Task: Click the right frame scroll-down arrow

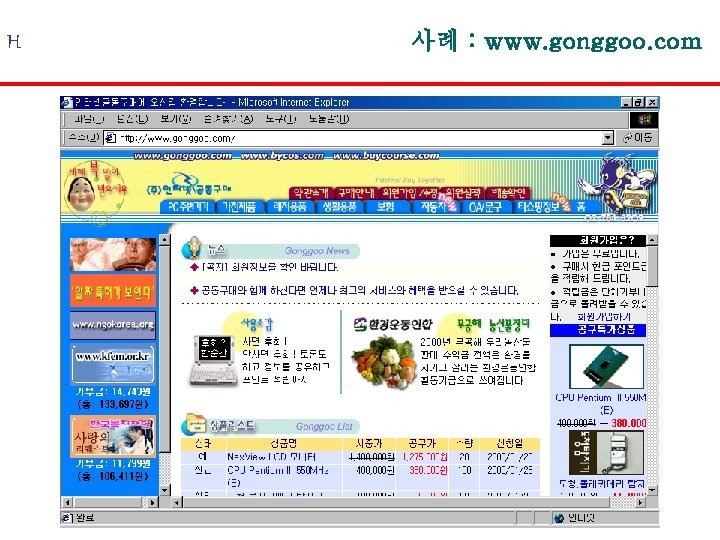Action: (x=652, y=490)
